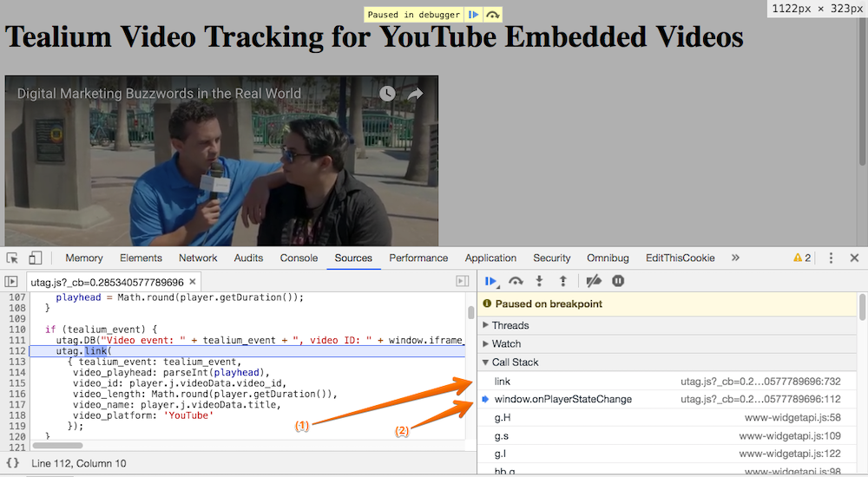This screenshot has height=477, width=868.
Task: Click the Step over next function call icon
Action: (516, 281)
